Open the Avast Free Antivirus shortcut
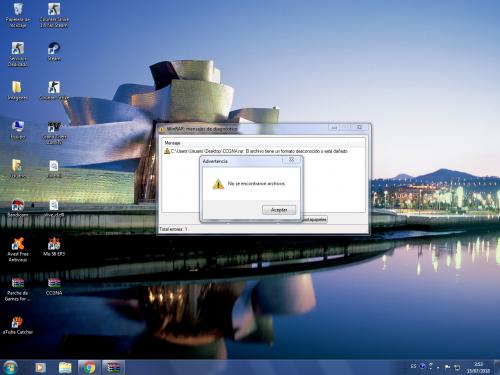500x375 pixels. pyautogui.click(x=18, y=250)
